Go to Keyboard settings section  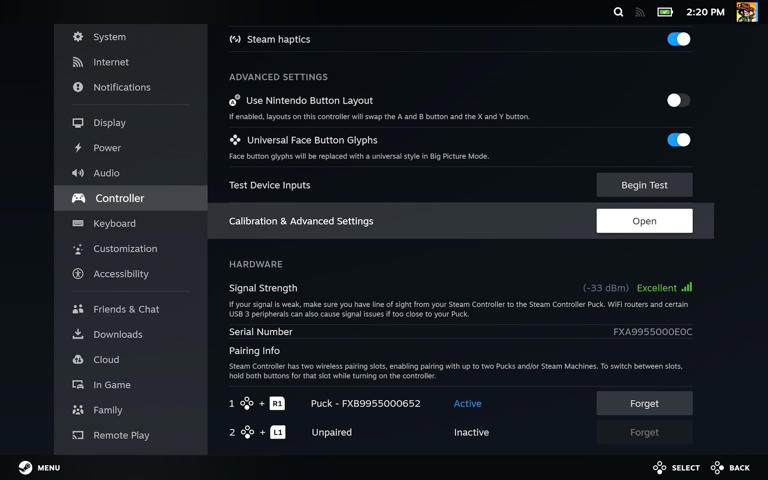[x=114, y=224]
